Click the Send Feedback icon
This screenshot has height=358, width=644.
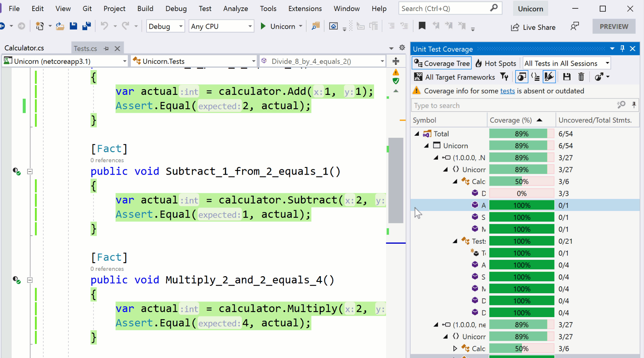(575, 26)
